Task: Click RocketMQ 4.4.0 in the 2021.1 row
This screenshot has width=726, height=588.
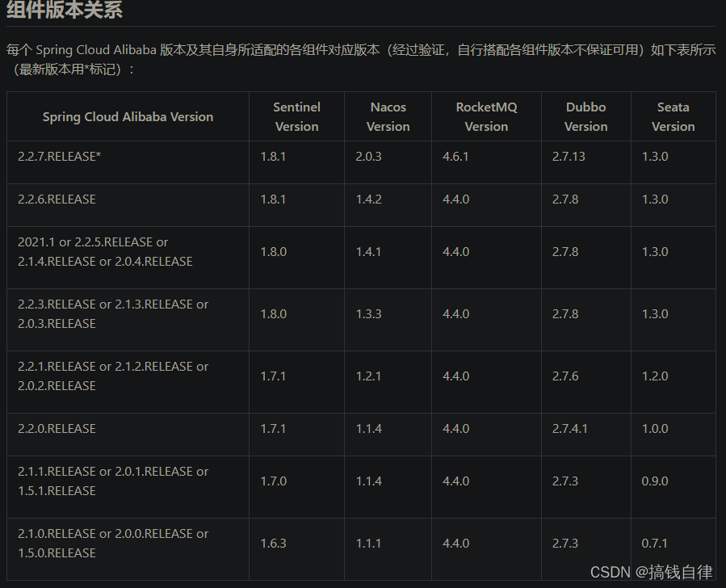Action: 456,252
